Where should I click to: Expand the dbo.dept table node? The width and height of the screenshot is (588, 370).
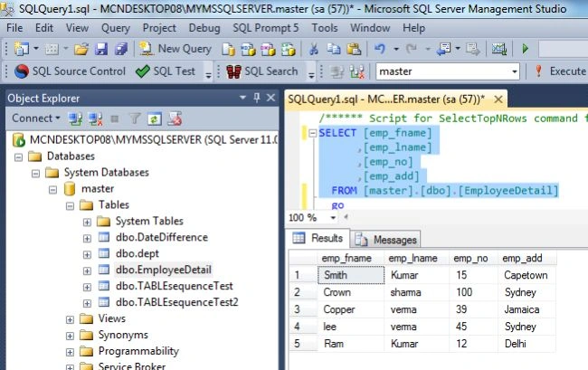(x=87, y=254)
